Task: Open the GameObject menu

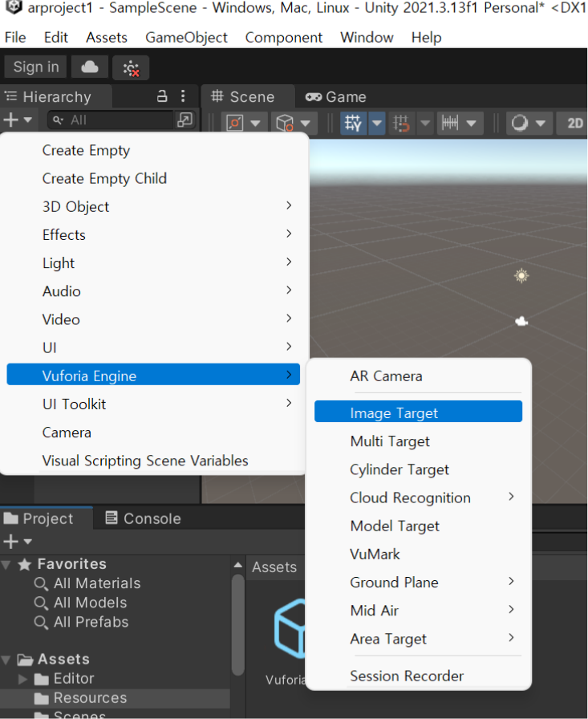Action: click(x=186, y=37)
